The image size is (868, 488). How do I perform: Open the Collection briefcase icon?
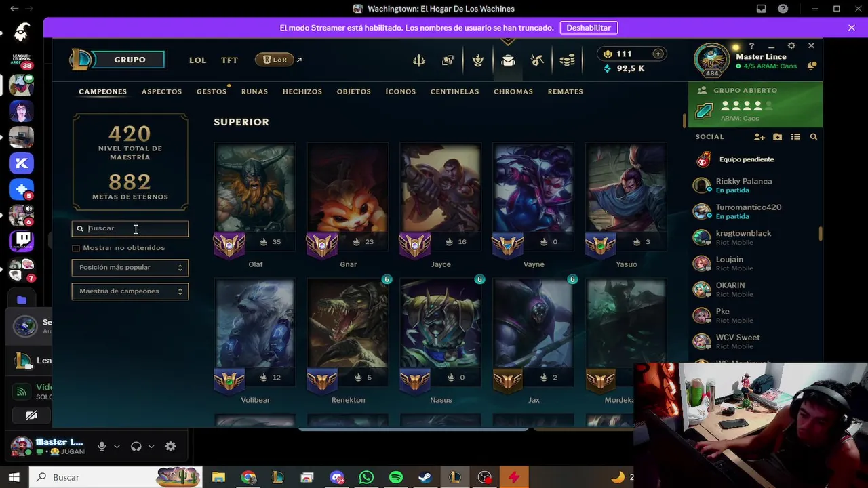[x=508, y=60]
